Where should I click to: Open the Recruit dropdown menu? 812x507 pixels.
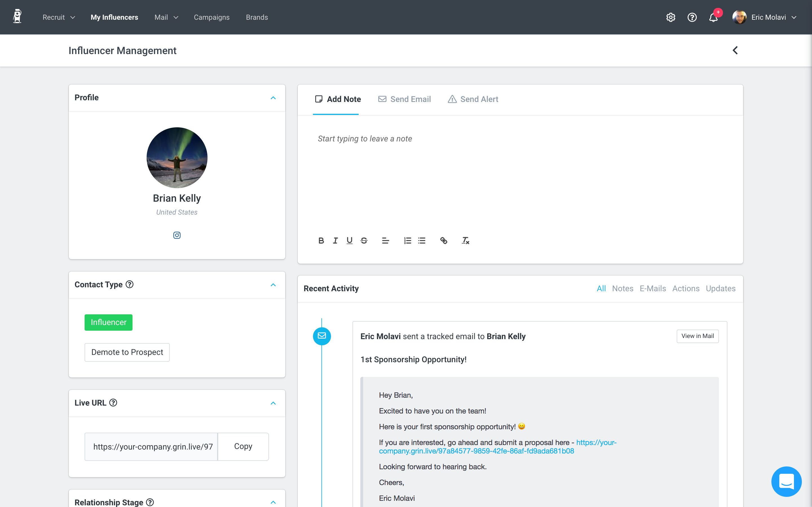point(59,17)
